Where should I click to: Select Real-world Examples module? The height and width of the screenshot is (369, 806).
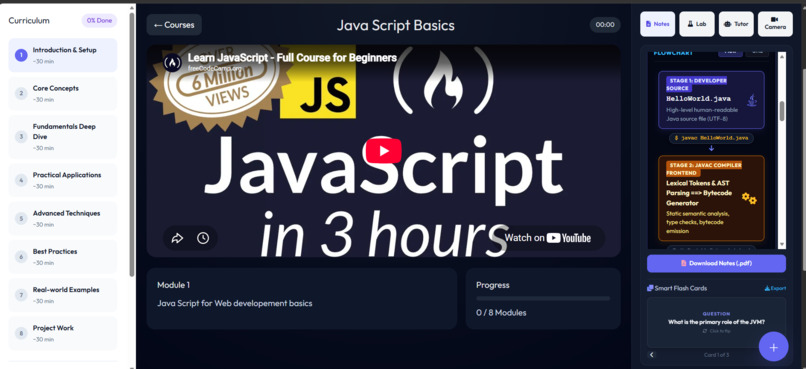pos(63,294)
